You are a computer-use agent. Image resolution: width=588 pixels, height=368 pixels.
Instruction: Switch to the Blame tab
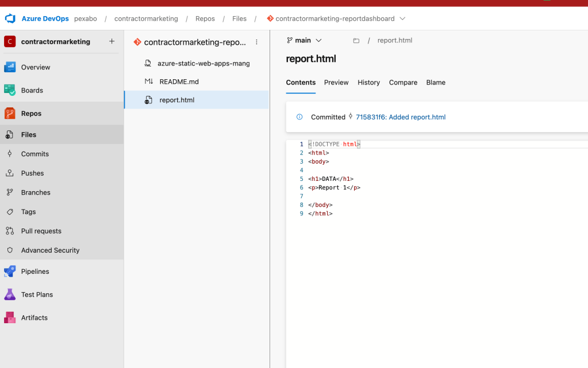click(436, 83)
